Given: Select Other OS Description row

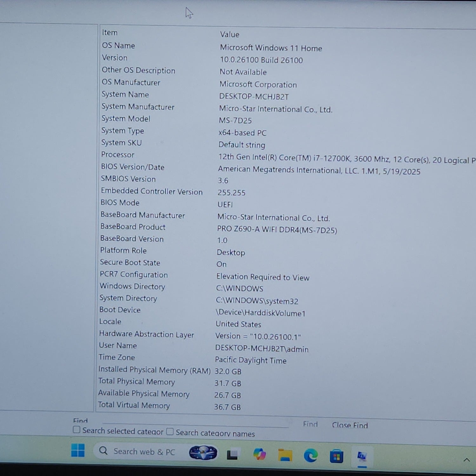Looking at the screenshot, I should click(x=138, y=70).
